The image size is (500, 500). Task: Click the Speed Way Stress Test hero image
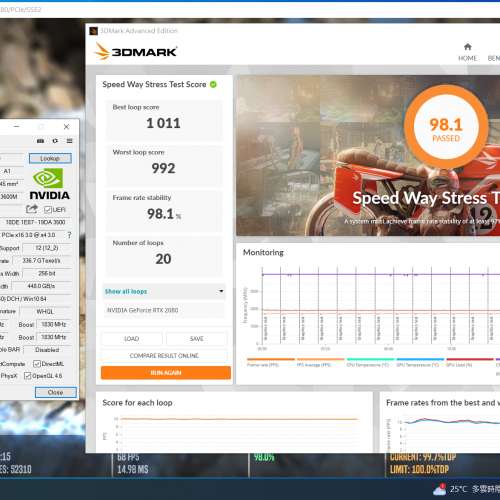[368, 156]
